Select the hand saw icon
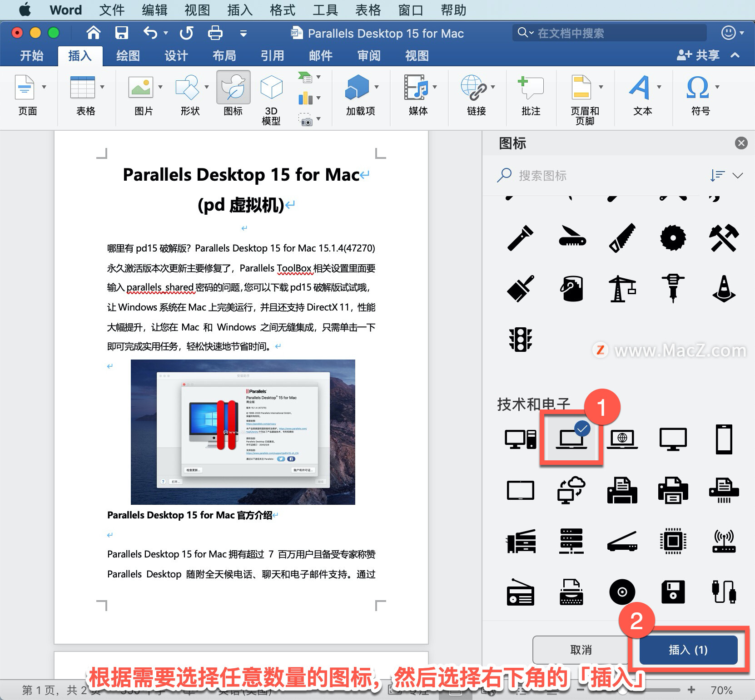 pos(622,237)
